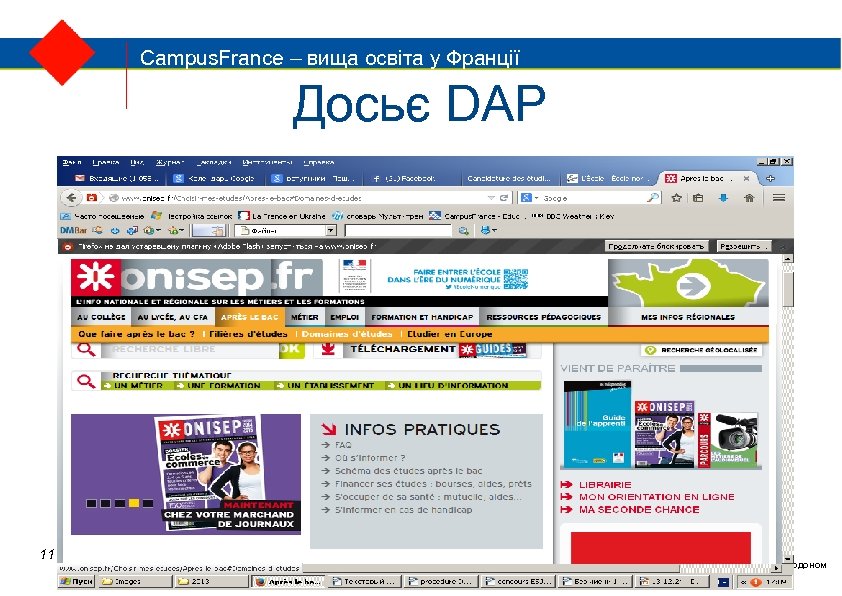Reload the page using the refresh icon
This screenshot has height=596, width=842.
coord(503,197)
